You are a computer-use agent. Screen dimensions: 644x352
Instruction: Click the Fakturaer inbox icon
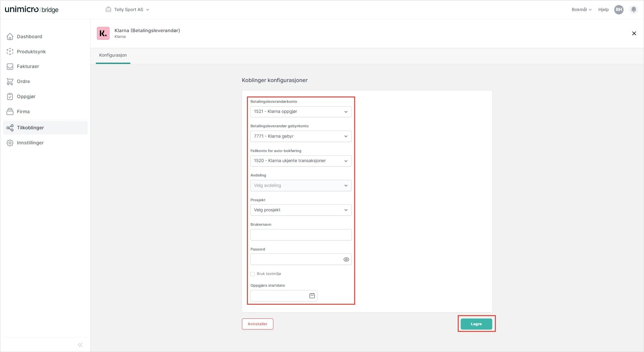pos(10,66)
